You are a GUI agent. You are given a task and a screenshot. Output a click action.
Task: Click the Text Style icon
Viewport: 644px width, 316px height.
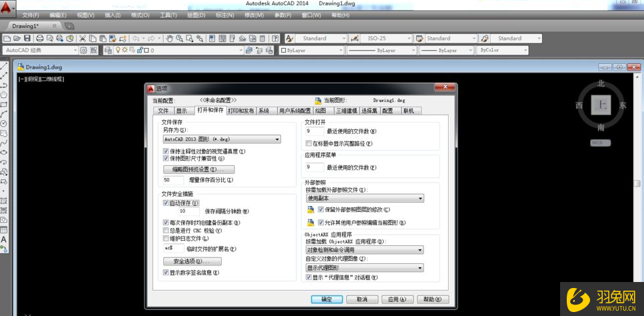(289, 39)
